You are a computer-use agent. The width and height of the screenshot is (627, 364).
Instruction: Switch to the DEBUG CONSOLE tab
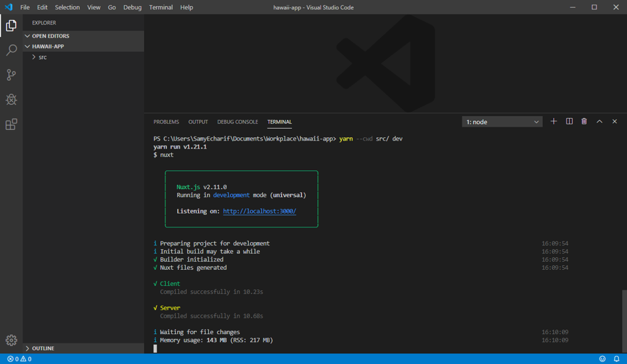tap(238, 122)
